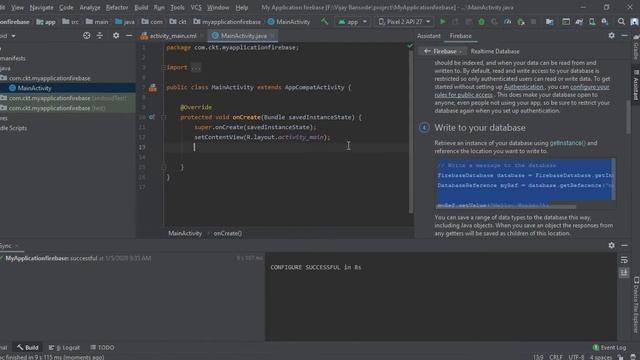This screenshot has height=360, width=640.
Task: Switch to the Assistant tab
Action: 429,36
